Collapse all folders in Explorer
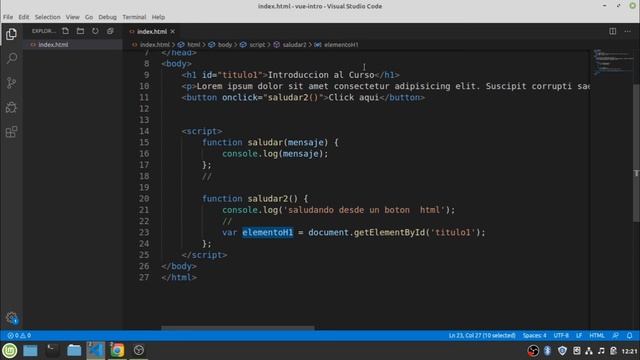Image resolution: width=640 pixels, height=360 pixels. point(110,31)
